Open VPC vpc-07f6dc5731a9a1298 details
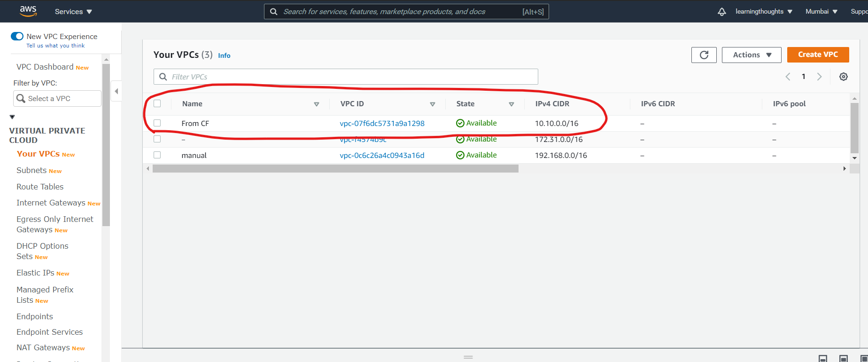Image resolution: width=868 pixels, height=362 pixels. 382,123
